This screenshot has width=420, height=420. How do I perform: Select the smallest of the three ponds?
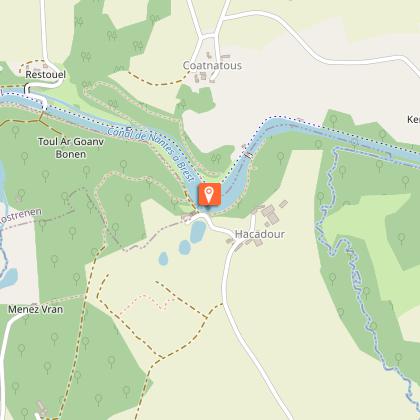(x=163, y=259)
